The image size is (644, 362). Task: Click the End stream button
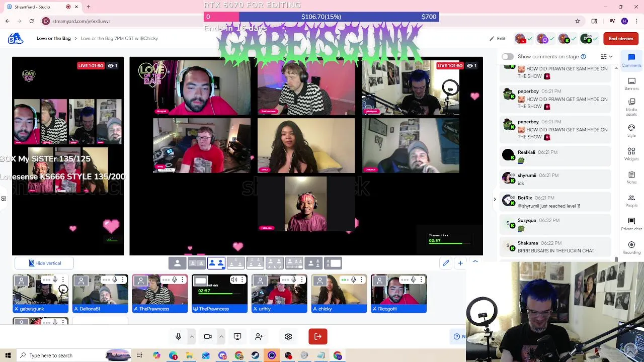(620, 39)
